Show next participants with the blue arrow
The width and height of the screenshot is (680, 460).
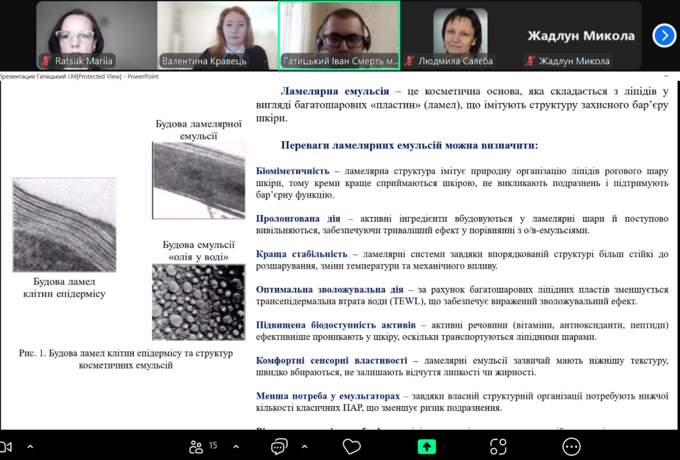click(664, 35)
